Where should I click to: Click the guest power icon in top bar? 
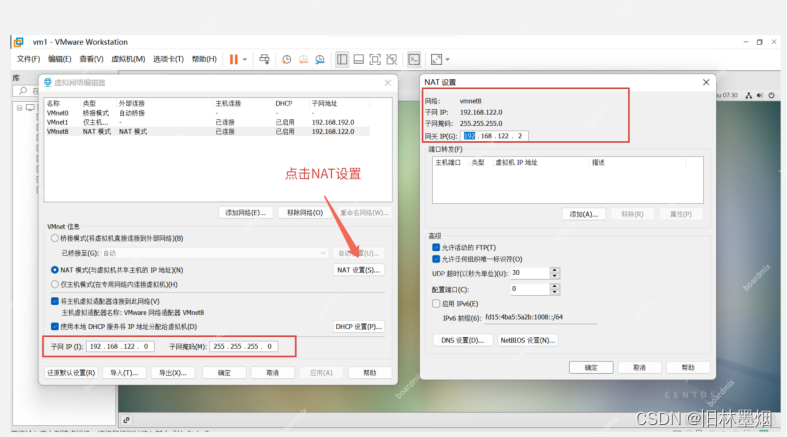pos(771,95)
